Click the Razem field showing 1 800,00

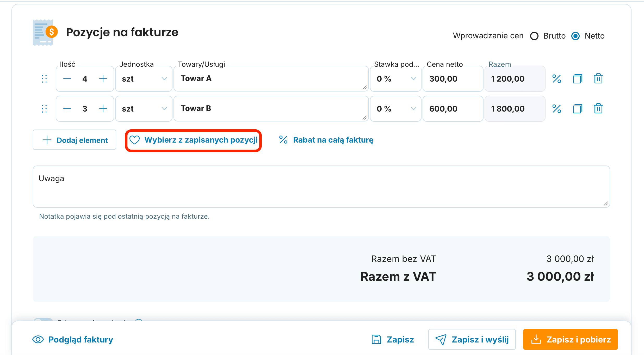coord(515,109)
